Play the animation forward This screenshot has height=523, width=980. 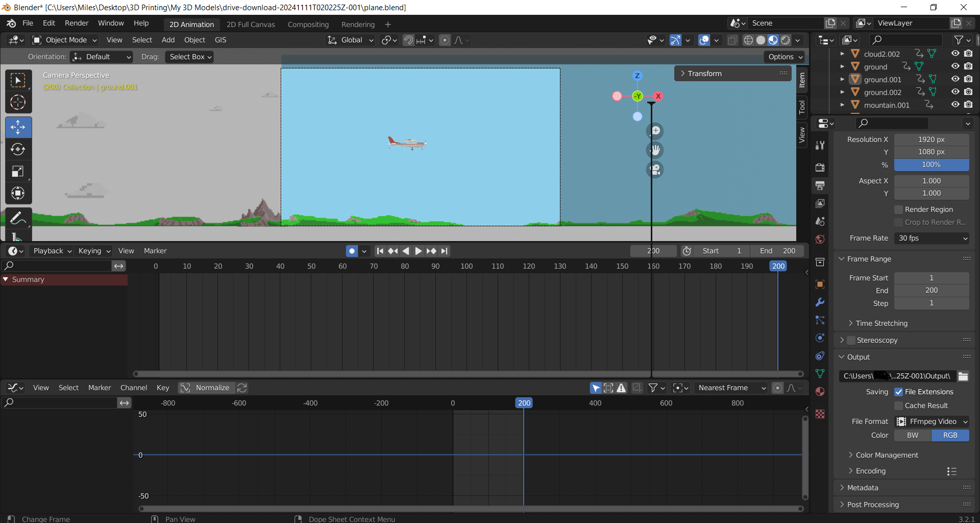click(x=418, y=251)
